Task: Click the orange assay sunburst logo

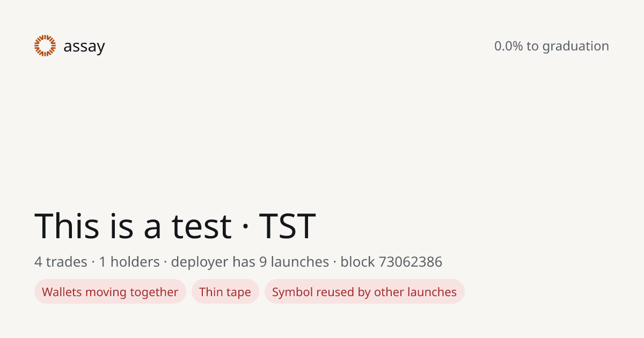Action: tap(45, 46)
